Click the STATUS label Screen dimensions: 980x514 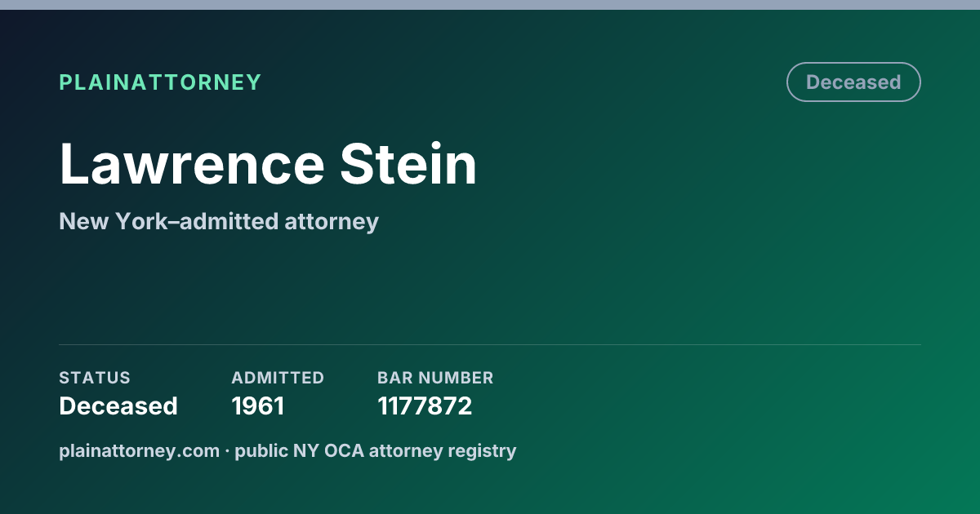95,378
